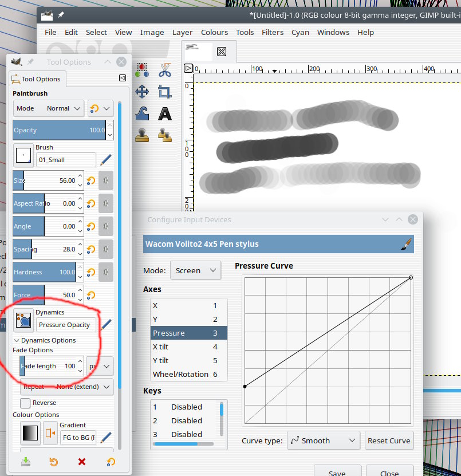Open the Select menu
The height and width of the screenshot is (476, 461).
[x=96, y=32]
